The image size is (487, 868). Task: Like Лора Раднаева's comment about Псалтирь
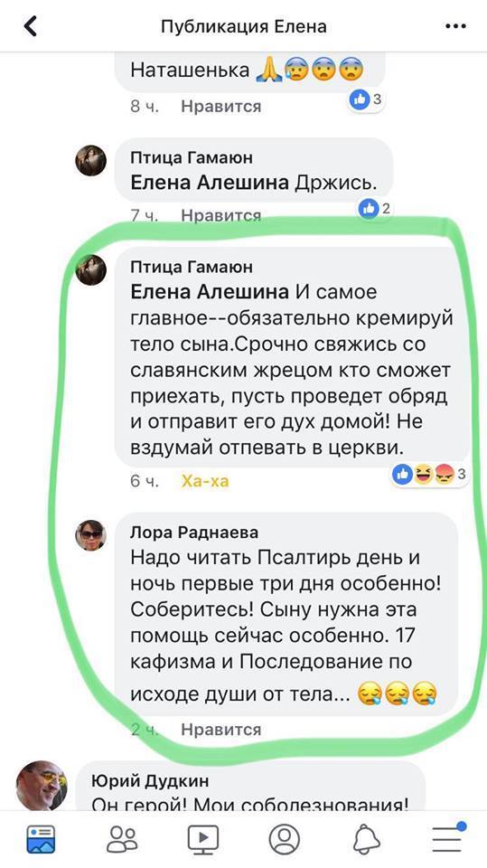[x=220, y=730]
